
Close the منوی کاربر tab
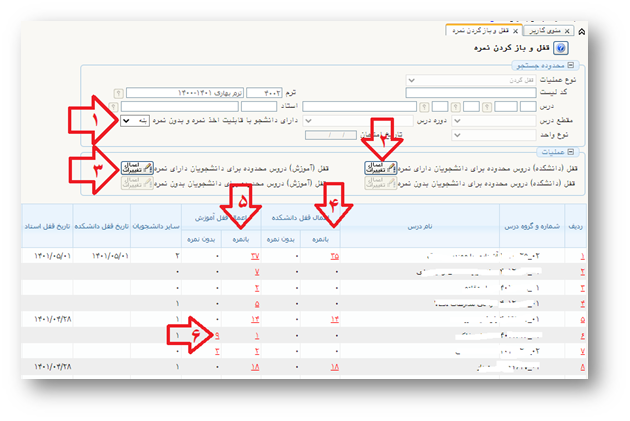pos(568,32)
